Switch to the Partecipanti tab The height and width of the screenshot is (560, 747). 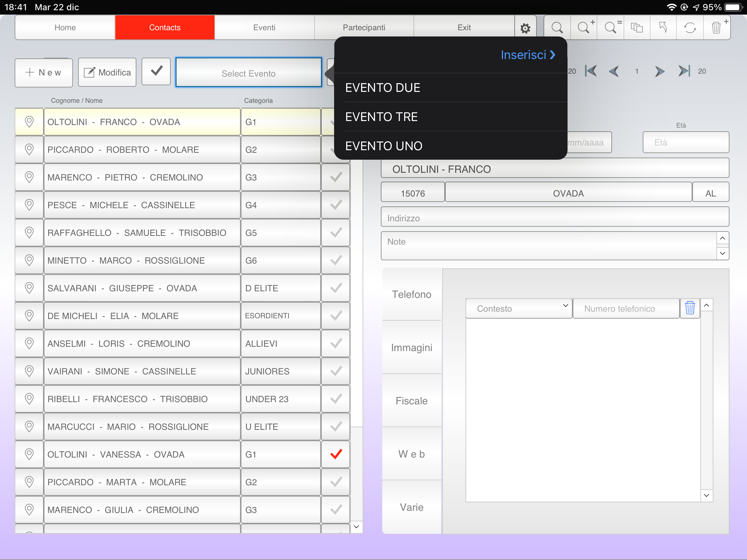(364, 28)
